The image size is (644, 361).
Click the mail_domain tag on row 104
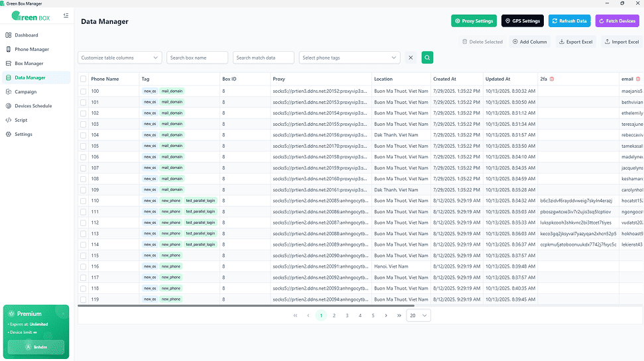coord(172,135)
